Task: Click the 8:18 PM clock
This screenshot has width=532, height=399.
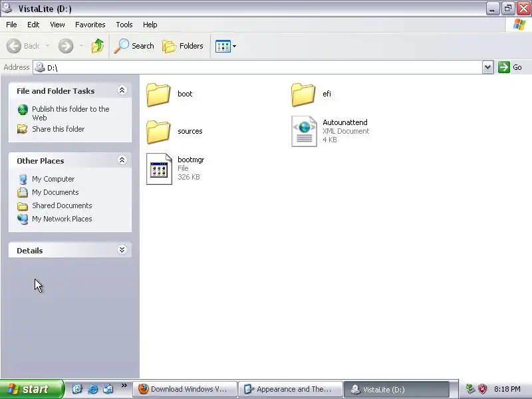Action: pos(507,389)
